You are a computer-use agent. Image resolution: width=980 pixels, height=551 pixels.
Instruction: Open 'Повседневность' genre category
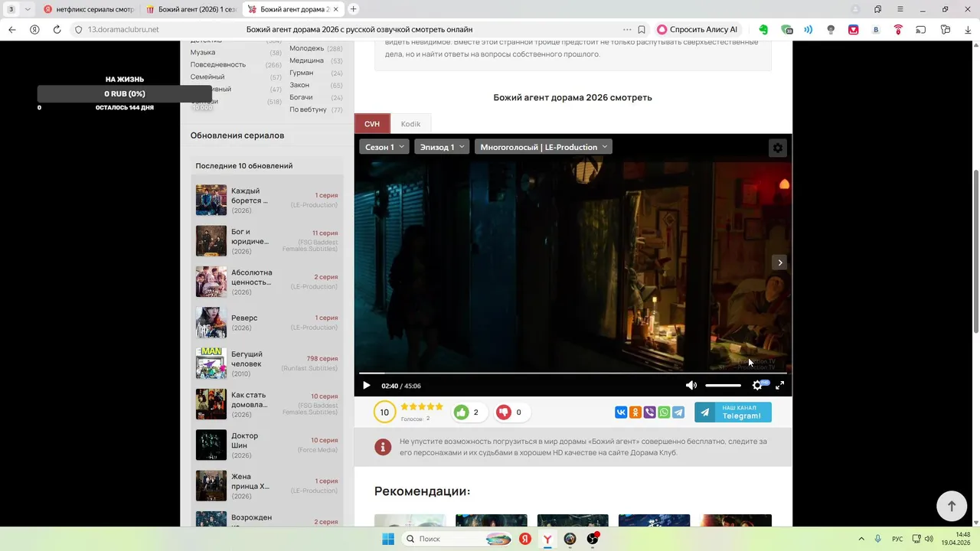click(x=218, y=65)
